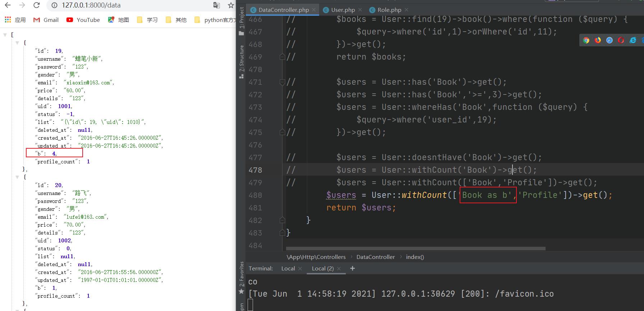Preview in Internet Explorer browser icon
This screenshot has width=644, height=311.
[x=633, y=40]
